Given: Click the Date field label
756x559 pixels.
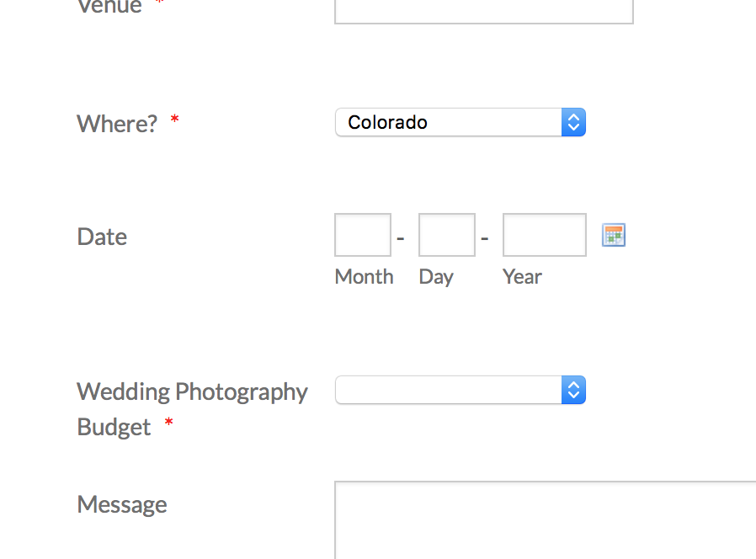Looking at the screenshot, I should point(102,237).
